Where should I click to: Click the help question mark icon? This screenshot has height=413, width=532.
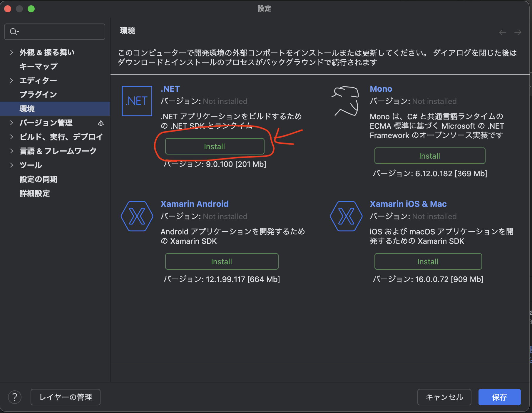tap(15, 397)
